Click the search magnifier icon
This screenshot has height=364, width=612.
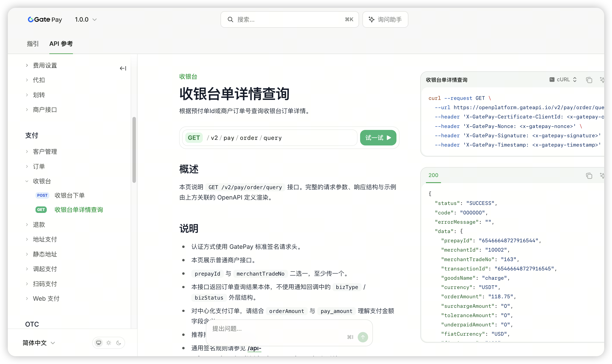[230, 19]
